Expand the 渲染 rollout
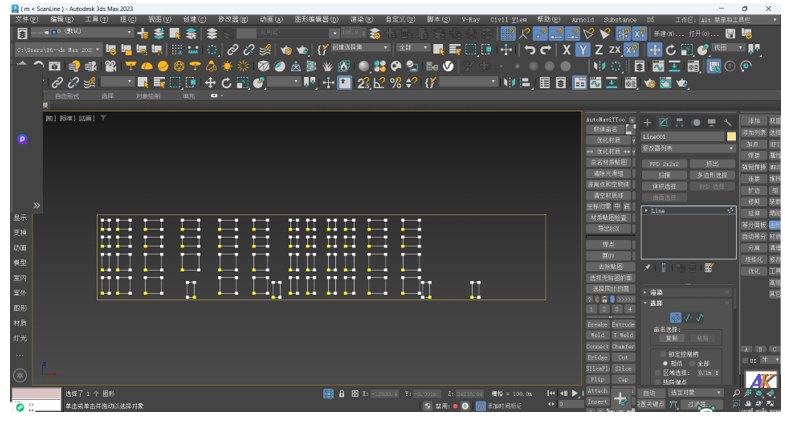This screenshot has width=785, height=425. (x=656, y=292)
